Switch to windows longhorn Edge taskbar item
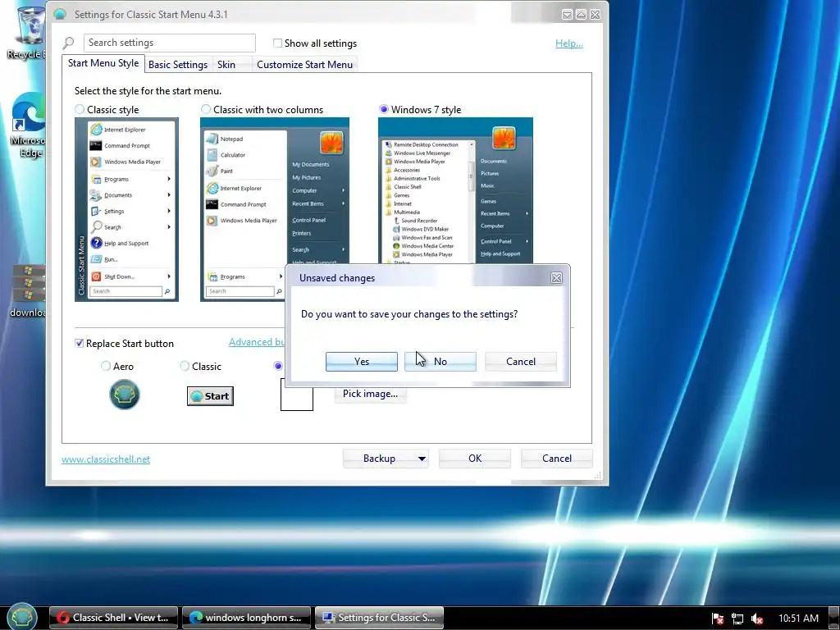 click(x=246, y=618)
